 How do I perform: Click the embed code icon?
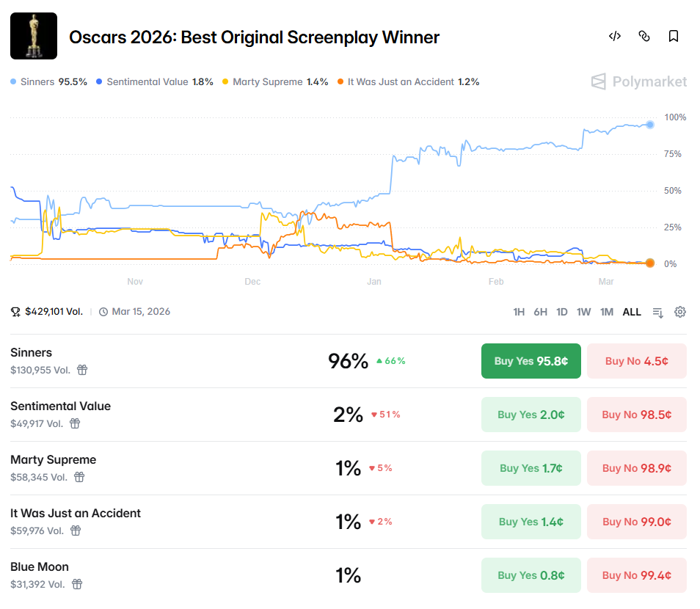[x=615, y=36]
